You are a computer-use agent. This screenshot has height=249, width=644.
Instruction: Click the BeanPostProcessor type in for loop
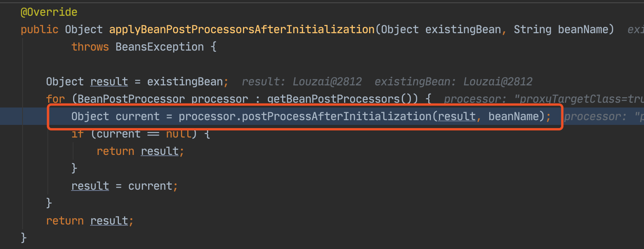[131, 99]
